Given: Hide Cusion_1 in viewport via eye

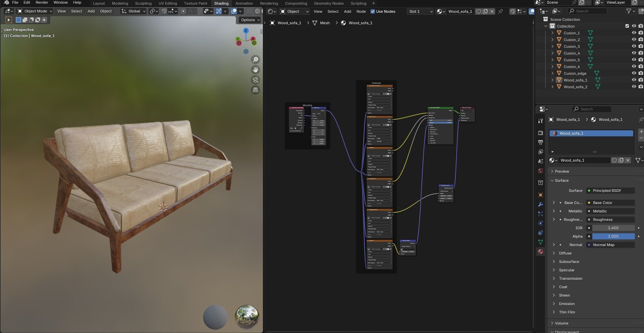Looking at the screenshot, I should point(634,33).
